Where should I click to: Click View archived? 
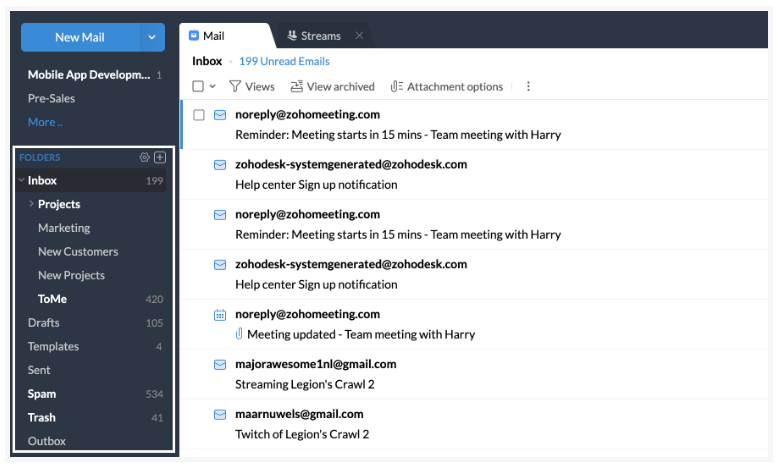[x=332, y=87]
